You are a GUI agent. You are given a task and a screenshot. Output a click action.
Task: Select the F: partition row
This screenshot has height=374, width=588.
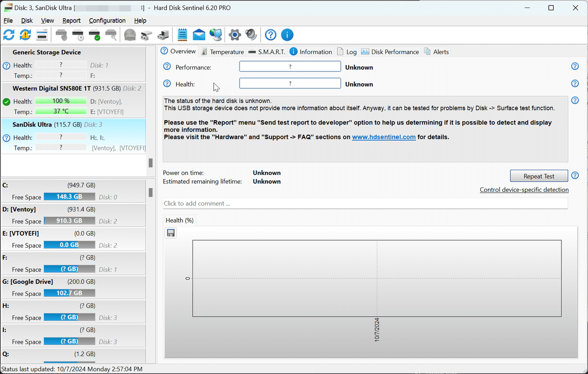73,263
